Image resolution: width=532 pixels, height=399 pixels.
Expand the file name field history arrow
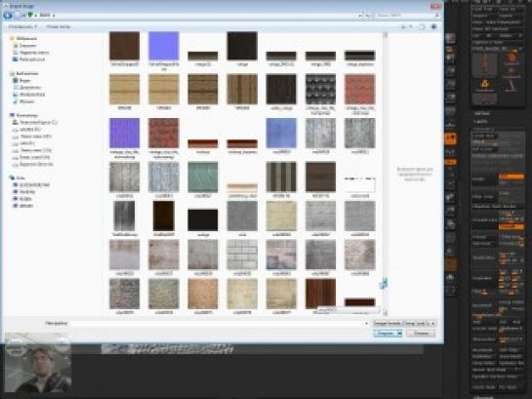[x=366, y=324]
